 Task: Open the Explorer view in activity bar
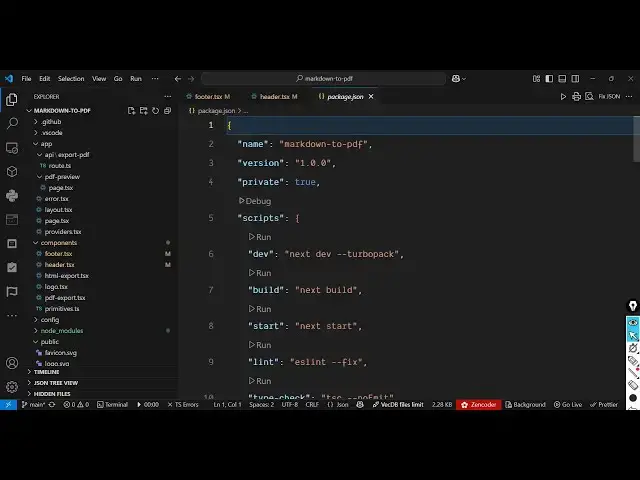(x=12, y=100)
